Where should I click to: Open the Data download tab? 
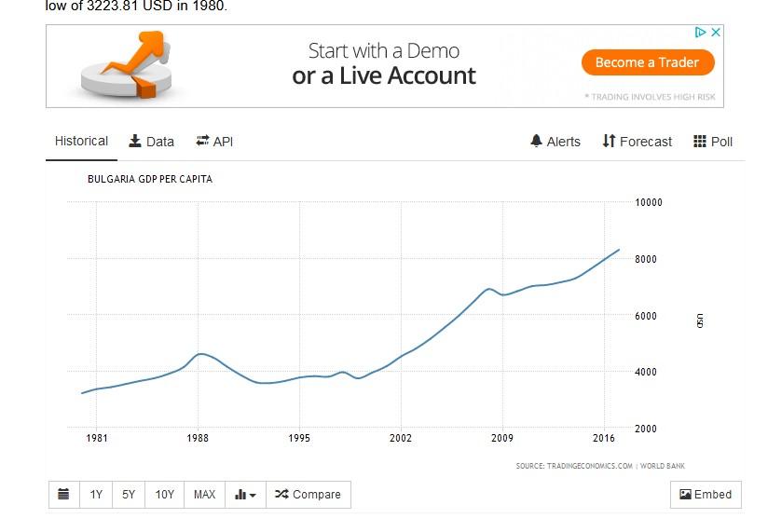point(151,142)
